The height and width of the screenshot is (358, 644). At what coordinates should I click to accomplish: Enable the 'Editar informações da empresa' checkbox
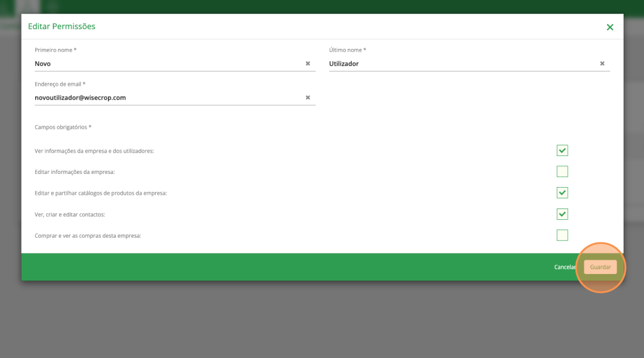click(562, 172)
